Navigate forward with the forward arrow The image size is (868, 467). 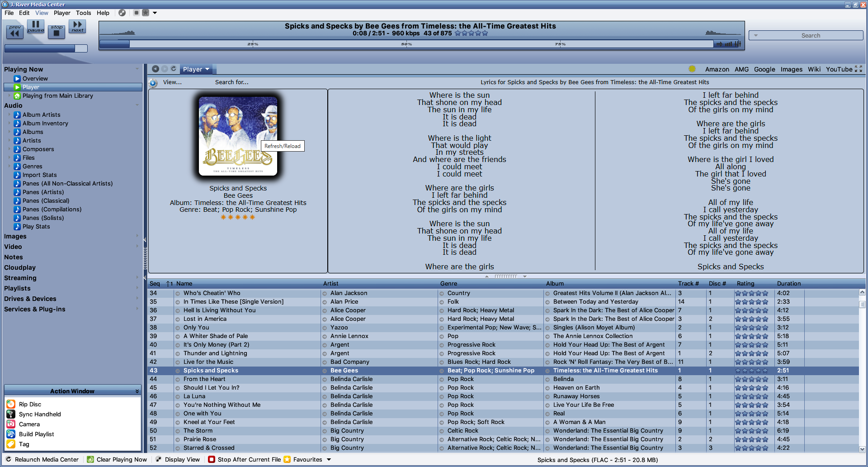pos(165,69)
